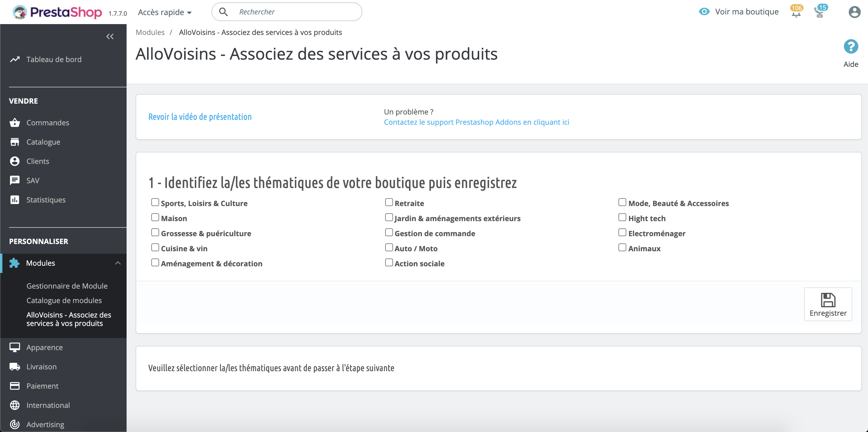868x432 pixels.
Task: Open Gestionnaire de Module
Action: point(67,286)
